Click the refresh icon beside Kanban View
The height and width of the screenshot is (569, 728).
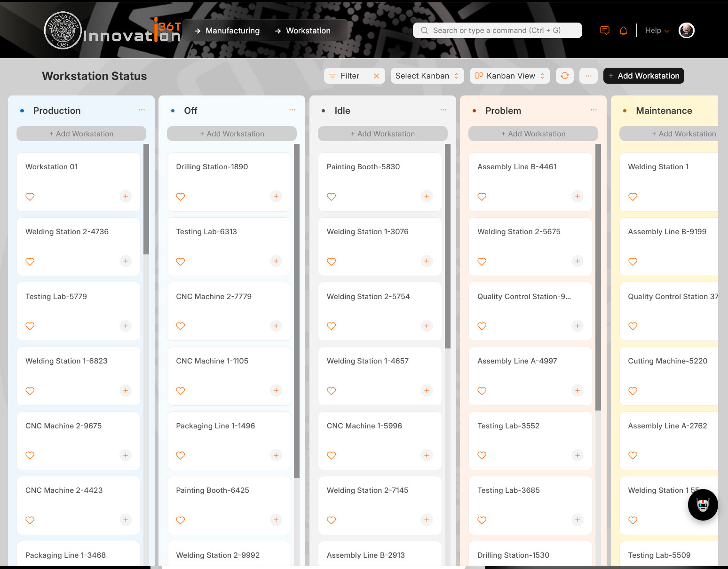coord(564,76)
